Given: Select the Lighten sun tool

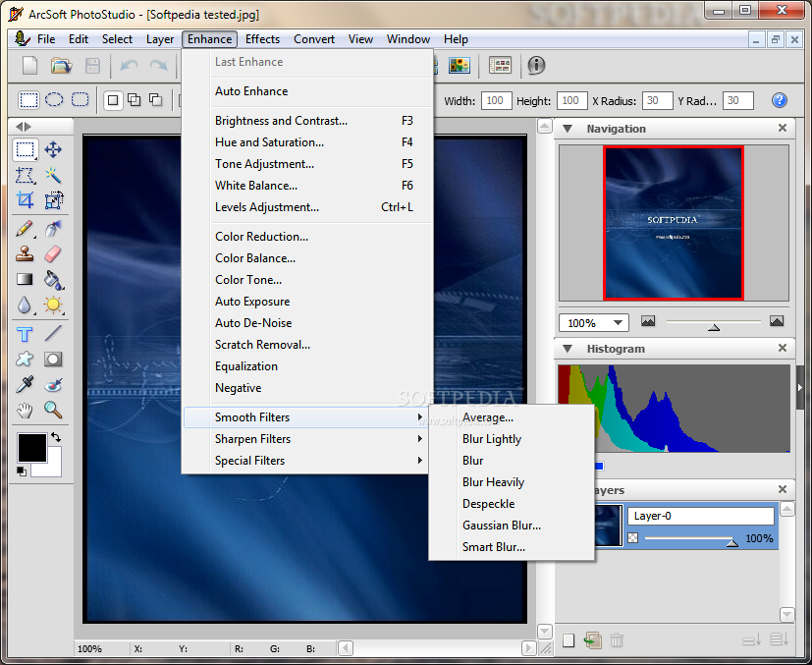Looking at the screenshot, I should [53, 305].
